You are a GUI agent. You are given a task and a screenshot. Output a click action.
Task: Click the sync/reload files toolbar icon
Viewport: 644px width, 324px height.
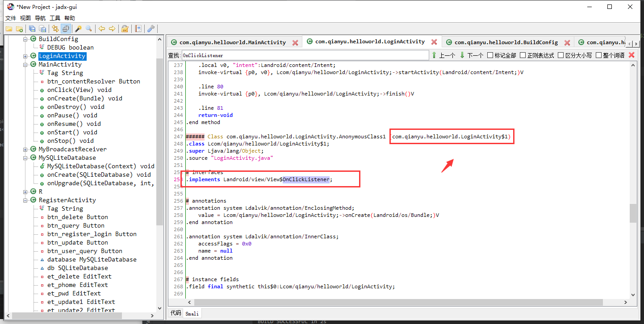(x=54, y=28)
